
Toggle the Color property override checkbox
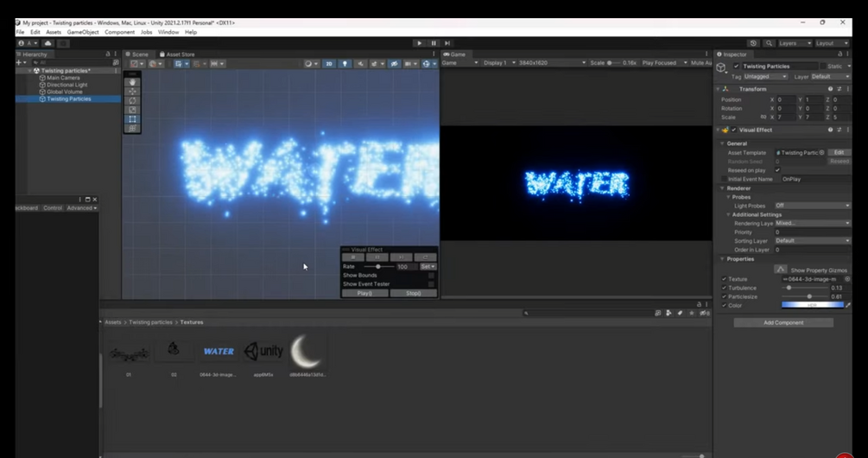point(724,306)
